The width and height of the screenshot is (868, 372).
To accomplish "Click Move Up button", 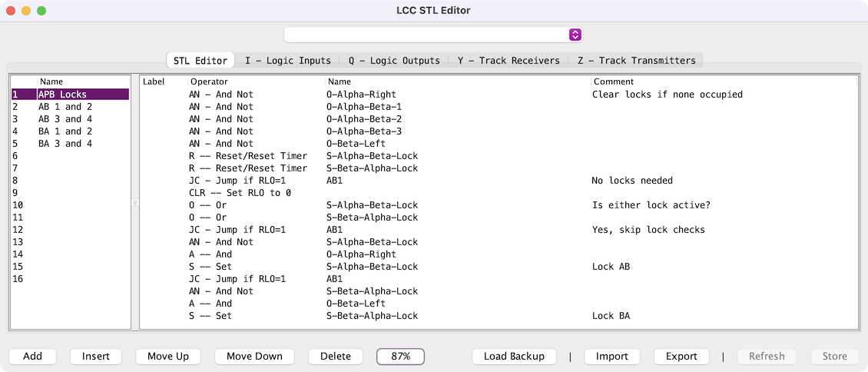I will click(168, 357).
